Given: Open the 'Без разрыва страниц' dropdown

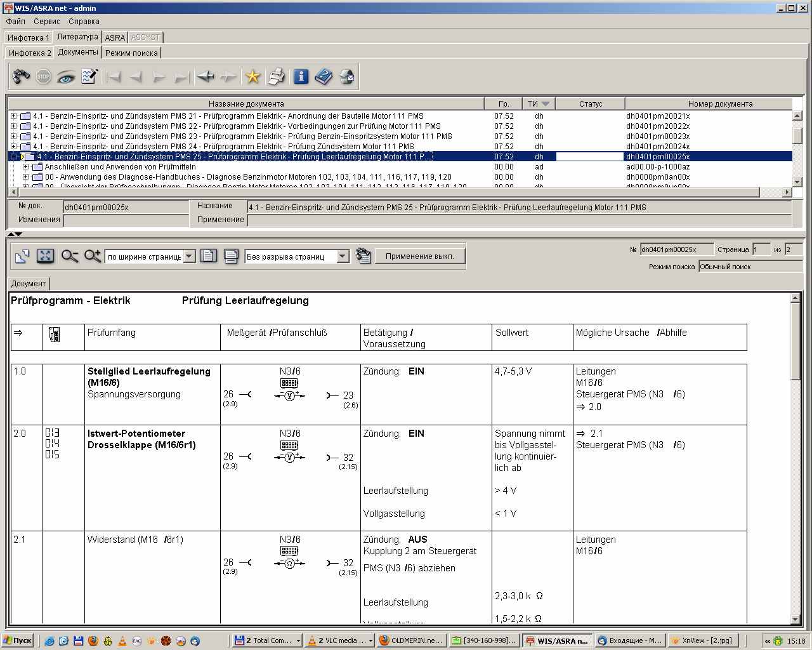Looking at the screenshot, I should coord(343,256).
